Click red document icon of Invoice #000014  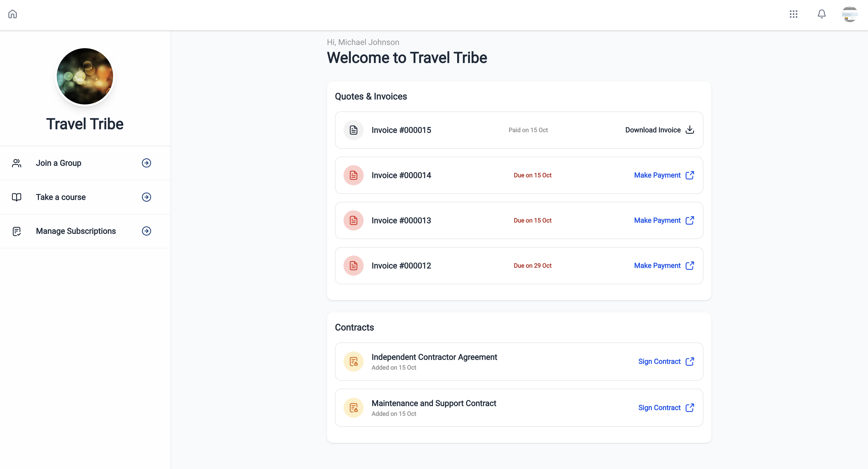(354, 175)
